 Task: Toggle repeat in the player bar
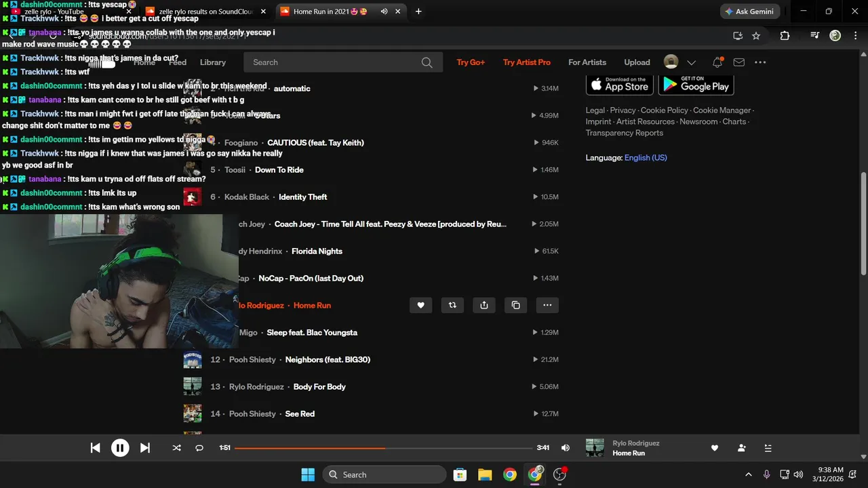(x=199, y=448)
